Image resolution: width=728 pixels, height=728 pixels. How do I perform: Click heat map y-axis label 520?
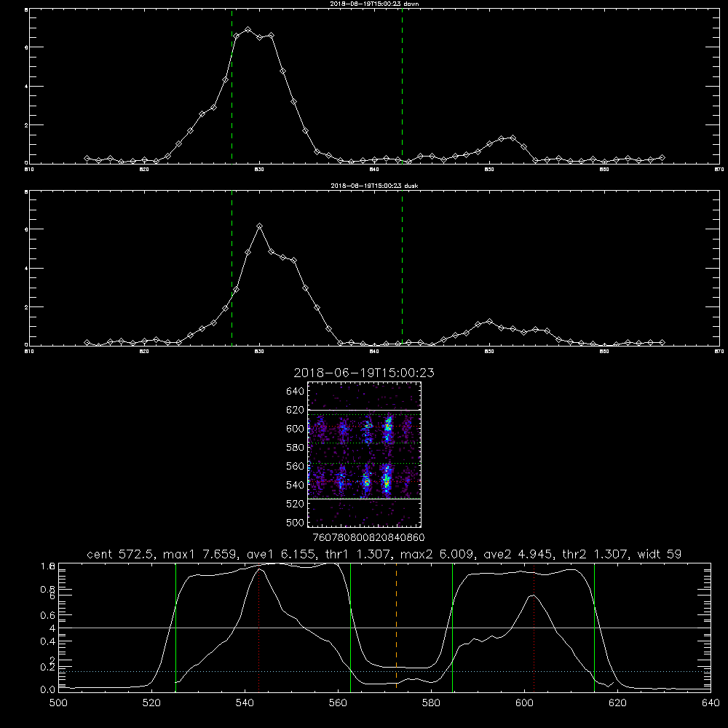point(296,504)
